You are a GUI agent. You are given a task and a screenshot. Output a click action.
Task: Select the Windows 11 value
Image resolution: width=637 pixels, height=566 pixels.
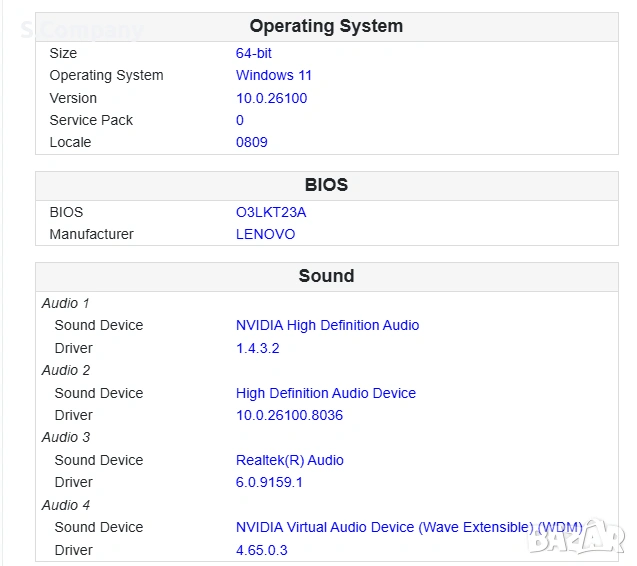click(274, 75)
